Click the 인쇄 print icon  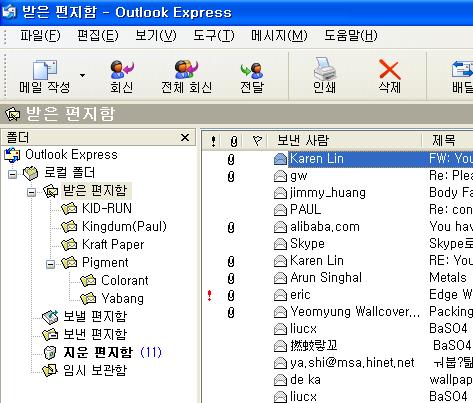click(x=324, y=69)
